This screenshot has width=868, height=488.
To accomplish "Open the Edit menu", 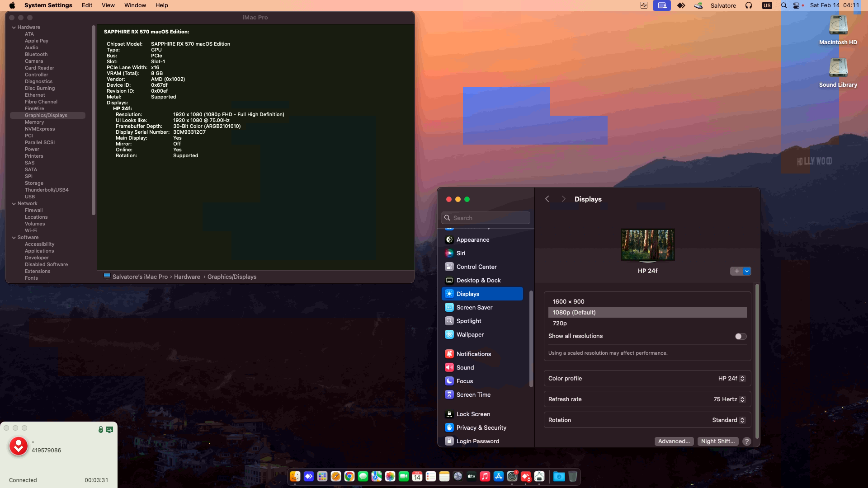I will click(87, 5).
